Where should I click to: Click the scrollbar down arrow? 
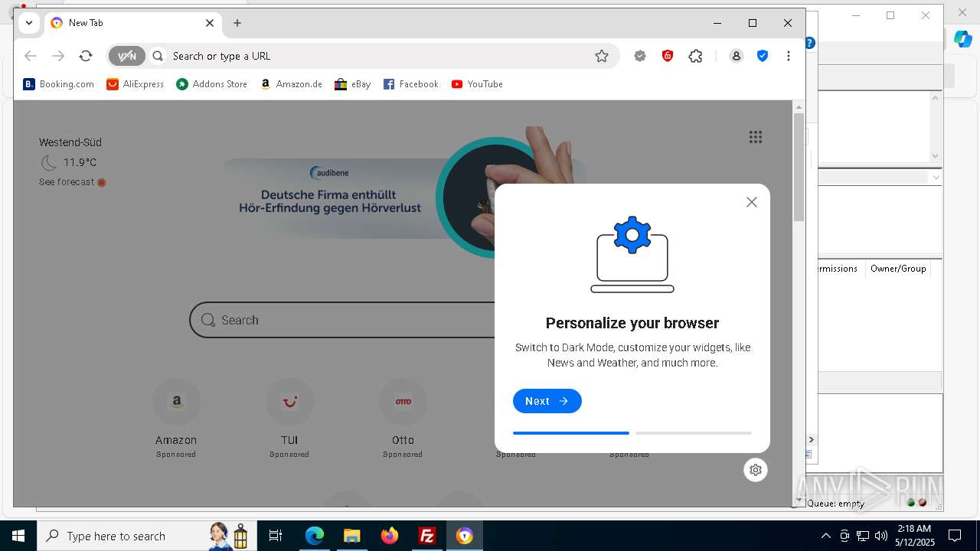point(799,500)
